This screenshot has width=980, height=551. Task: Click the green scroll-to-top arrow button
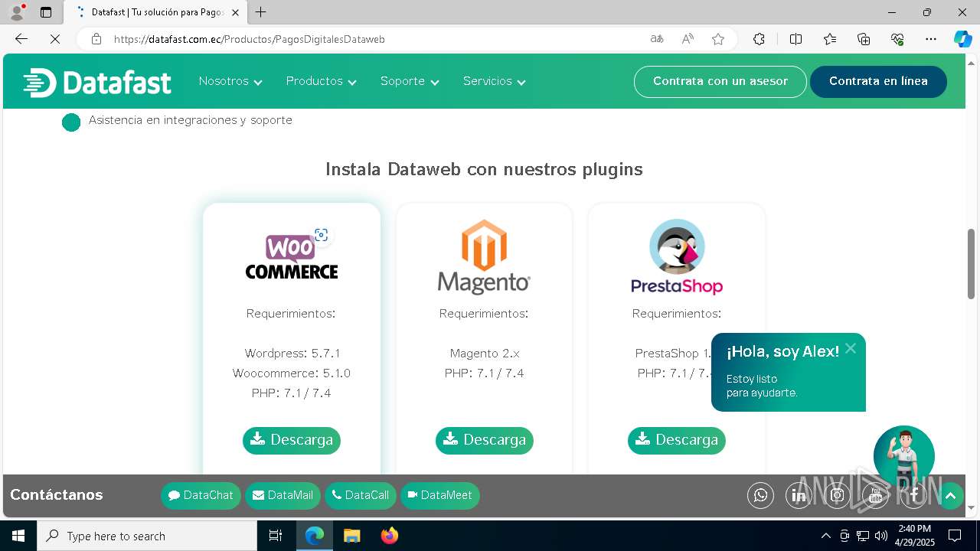click(950, 496)
